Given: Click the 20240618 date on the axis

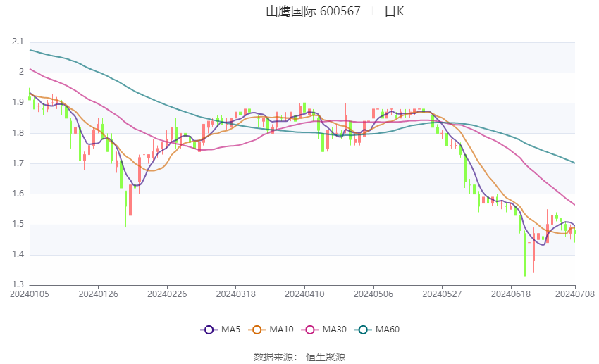Looking at the screenshot, I should [x=509, y=294].
